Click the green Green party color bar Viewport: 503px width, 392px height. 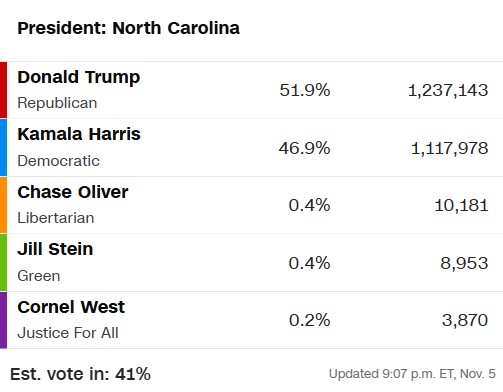click(3, 262)
